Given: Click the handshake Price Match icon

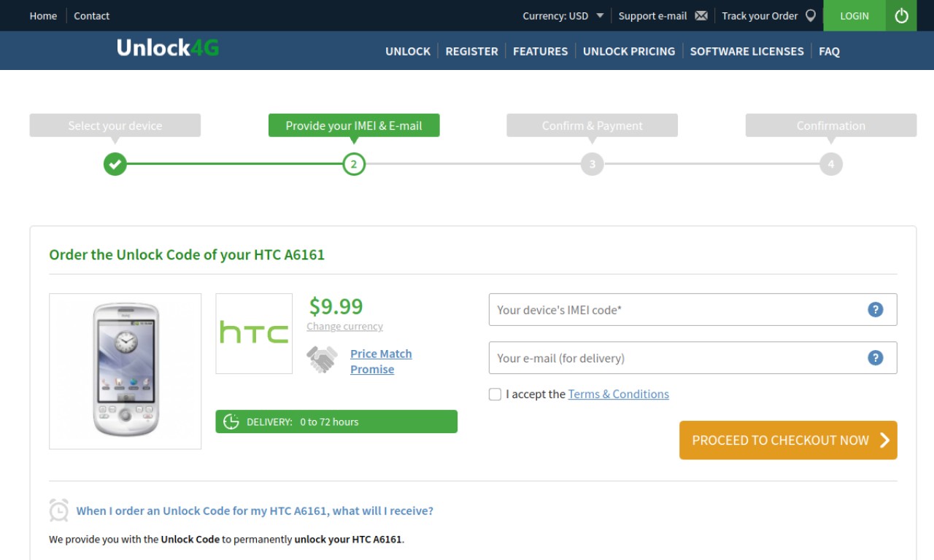Looking at the screenshot, I should point(322,359).
